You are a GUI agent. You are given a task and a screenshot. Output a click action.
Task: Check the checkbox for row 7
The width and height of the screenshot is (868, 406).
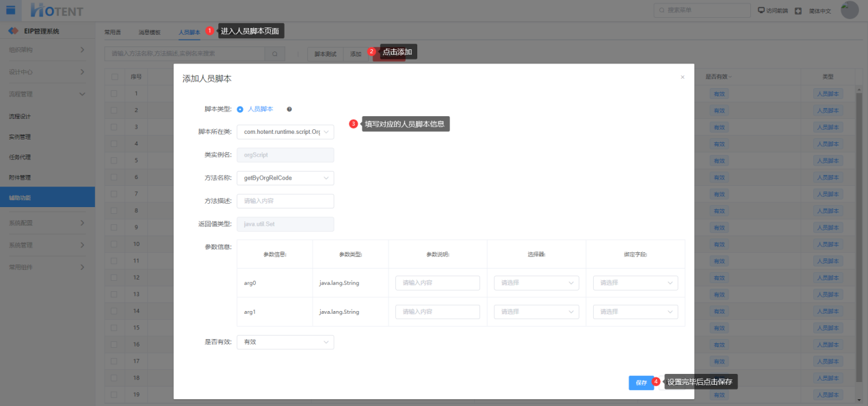pyautogui.click(x=114, y=193)
